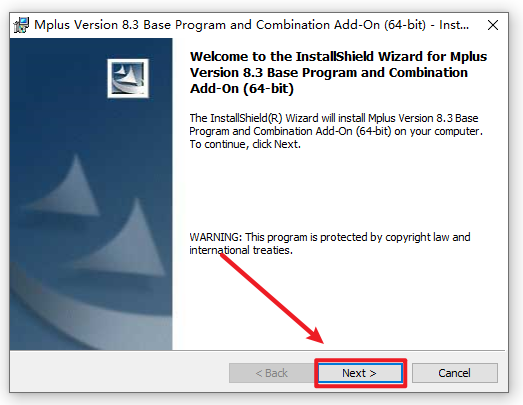This screenshot has width=523, height=405.
Task: Click the 'Add-On (64-bit)' heading line
Action: [x=242, y=89]
